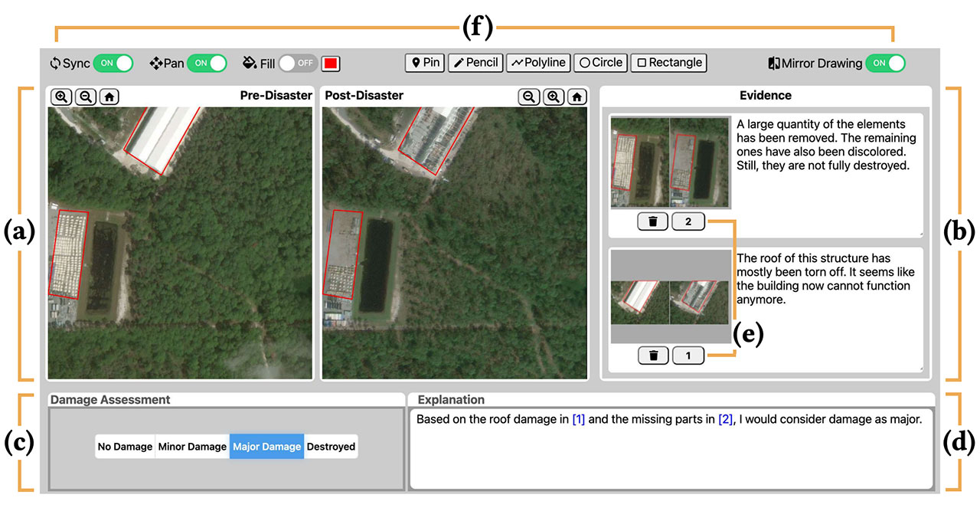Click the Evidence panel heading

click(x=766, y=96)
